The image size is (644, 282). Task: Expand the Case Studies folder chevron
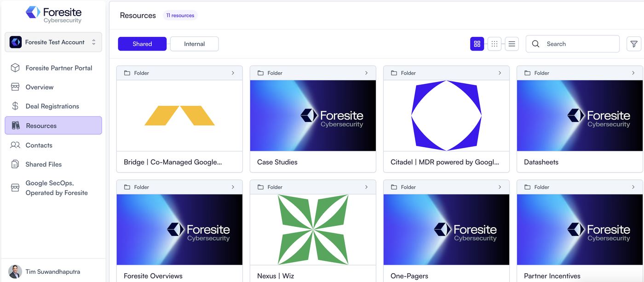[x=366, y=73]
